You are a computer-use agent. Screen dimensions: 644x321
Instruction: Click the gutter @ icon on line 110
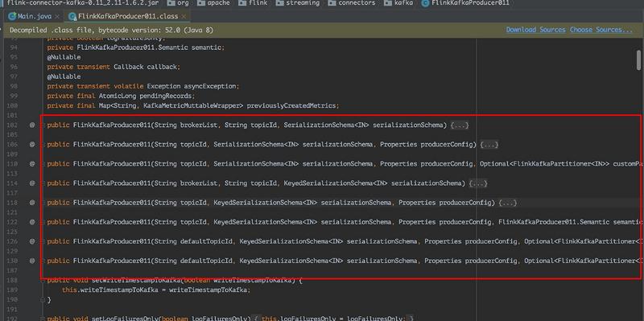point(32,164)
